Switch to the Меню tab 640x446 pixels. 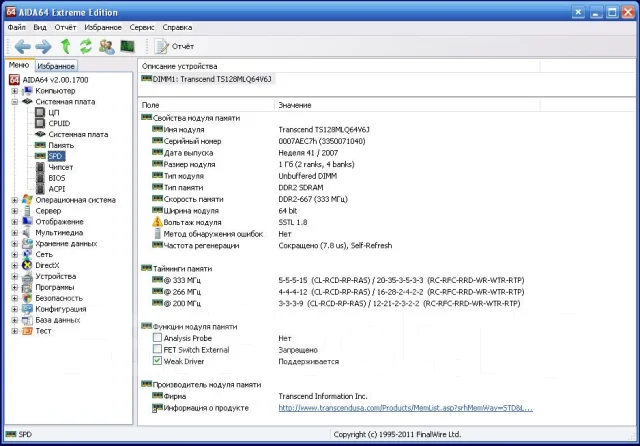tap(19, 65)
